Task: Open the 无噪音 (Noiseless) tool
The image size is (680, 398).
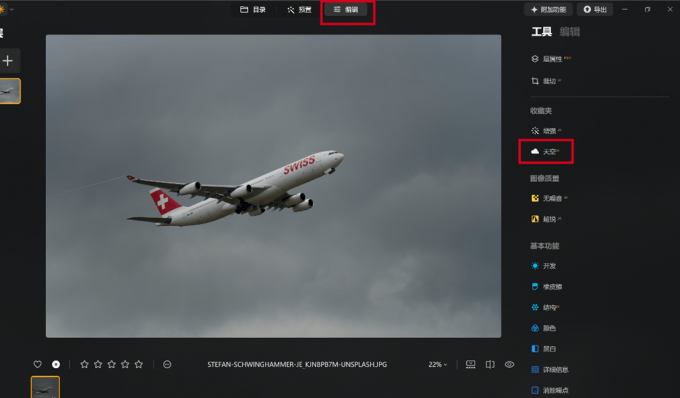Action: 549,198
